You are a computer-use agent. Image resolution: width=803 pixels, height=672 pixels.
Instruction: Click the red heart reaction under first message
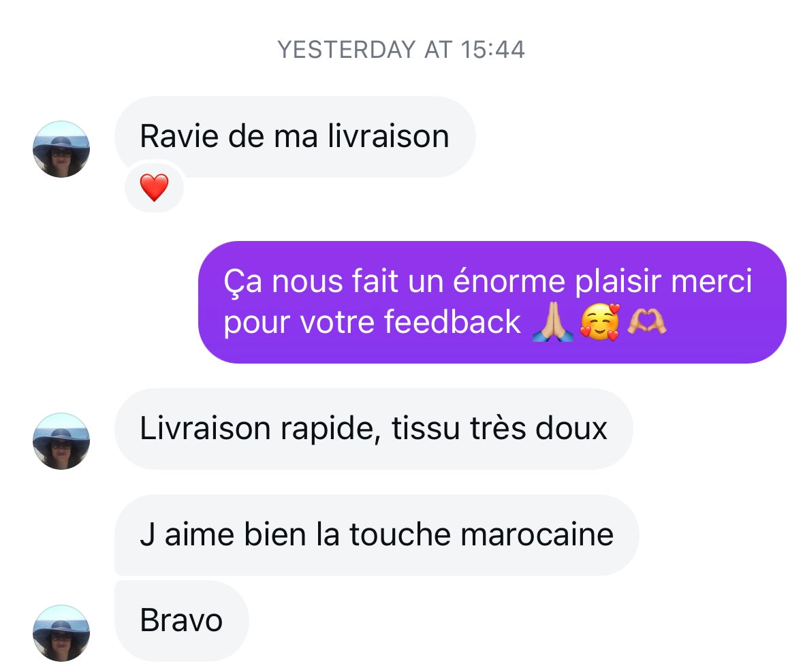click(154, 187)
